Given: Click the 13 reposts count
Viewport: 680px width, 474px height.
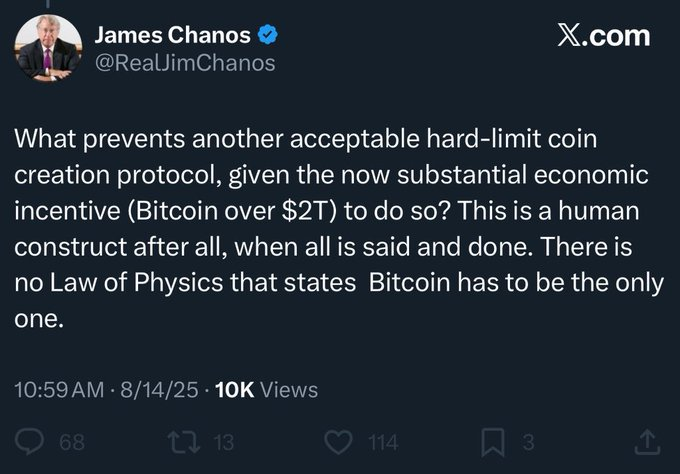Looking at the screenshot, I should [224, 442].
